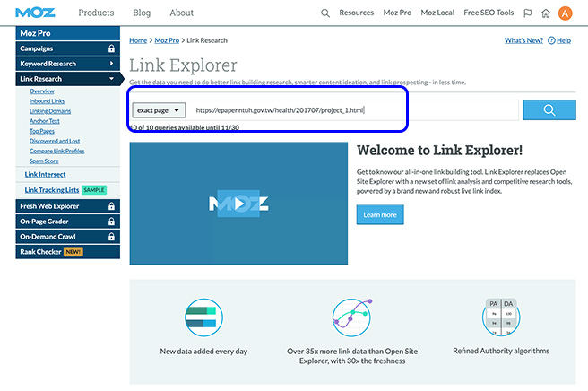
Task: Open the Top Pages sidebar link
Action: pos(42,131)
